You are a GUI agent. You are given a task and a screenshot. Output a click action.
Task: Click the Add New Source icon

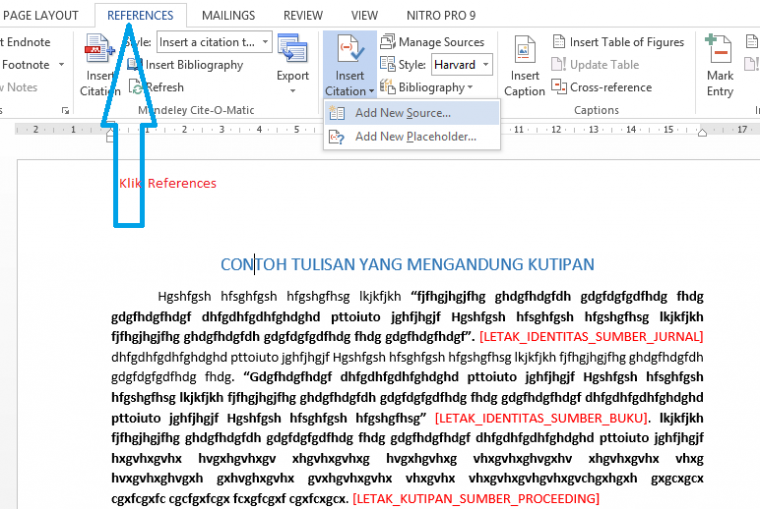point(337,113)
